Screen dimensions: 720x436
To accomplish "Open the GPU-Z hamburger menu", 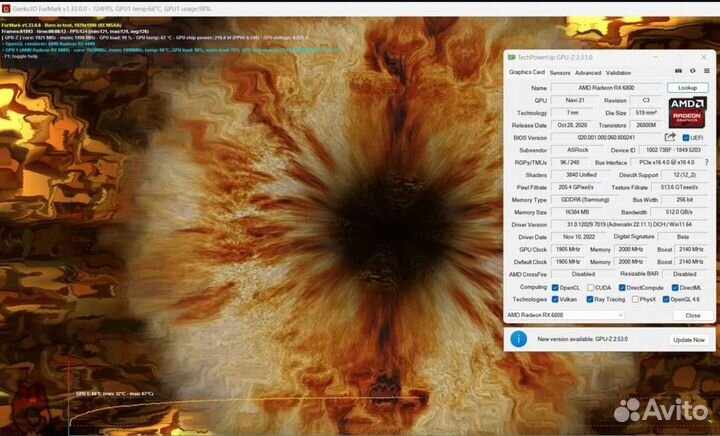I will click(705, 72).
